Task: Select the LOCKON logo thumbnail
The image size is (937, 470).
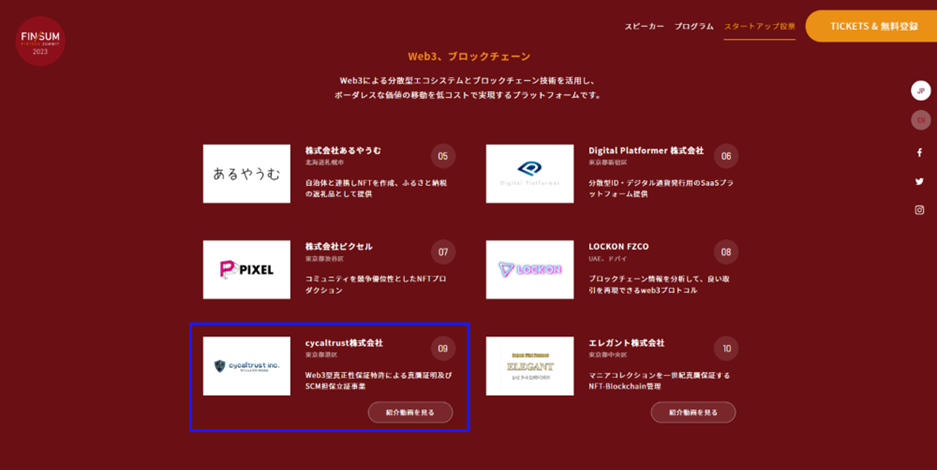Action: pyautogui.click(x=530, y=270)
